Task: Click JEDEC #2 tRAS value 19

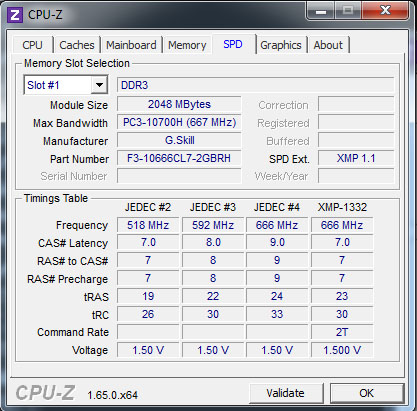Action: click(x=148, y=296)
